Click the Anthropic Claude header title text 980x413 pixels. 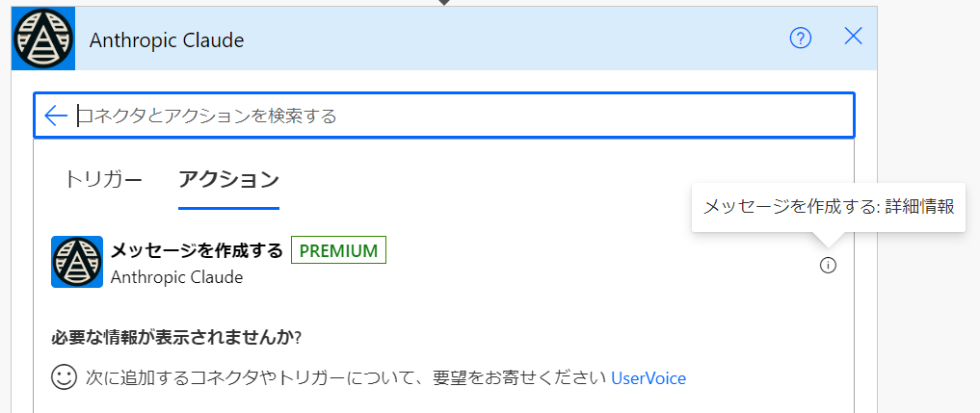click(167, 39)
